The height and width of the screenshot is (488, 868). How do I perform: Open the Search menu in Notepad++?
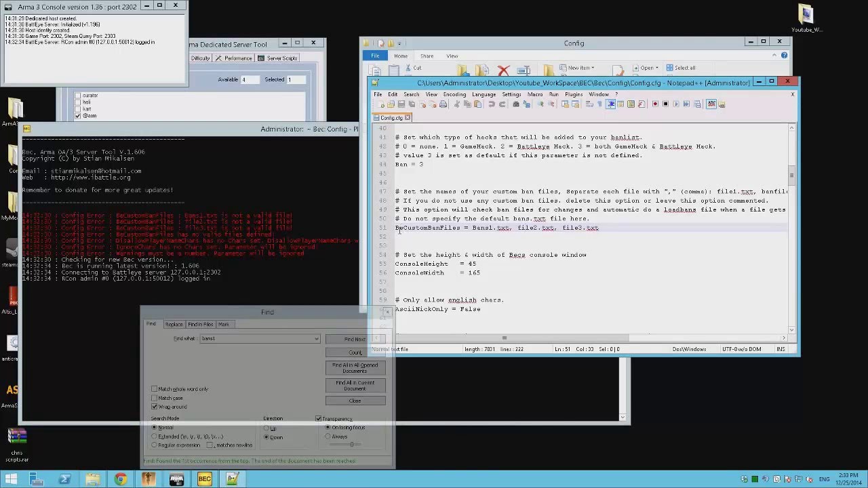pos(411,94)
